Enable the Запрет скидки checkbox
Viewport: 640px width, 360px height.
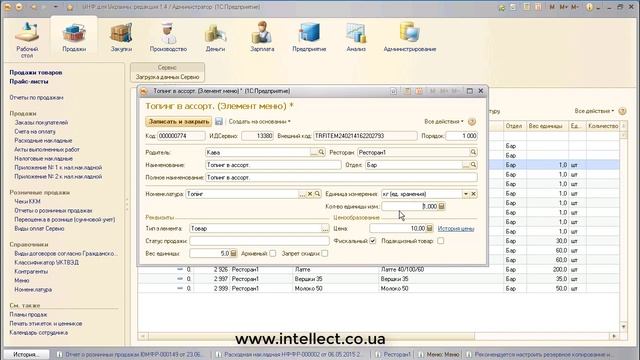click(324, 253)
